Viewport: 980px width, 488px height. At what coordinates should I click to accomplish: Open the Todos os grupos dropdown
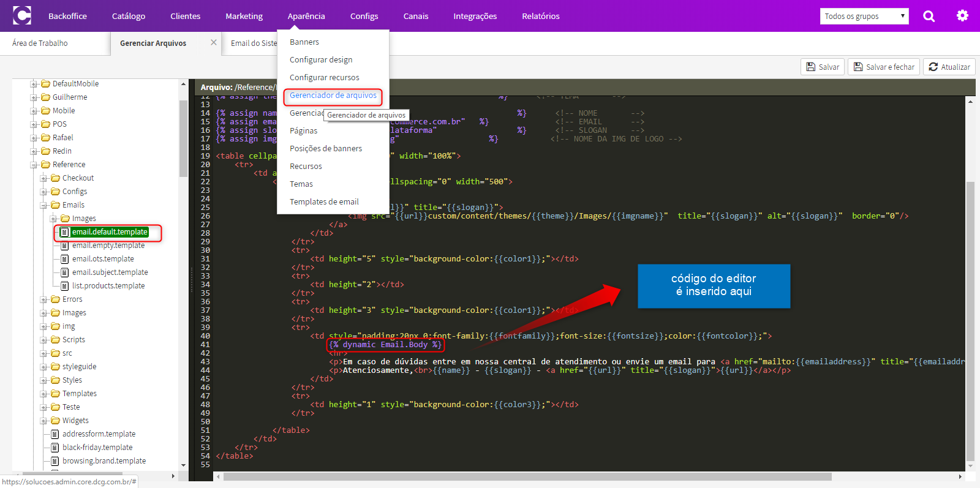(864, 16)
